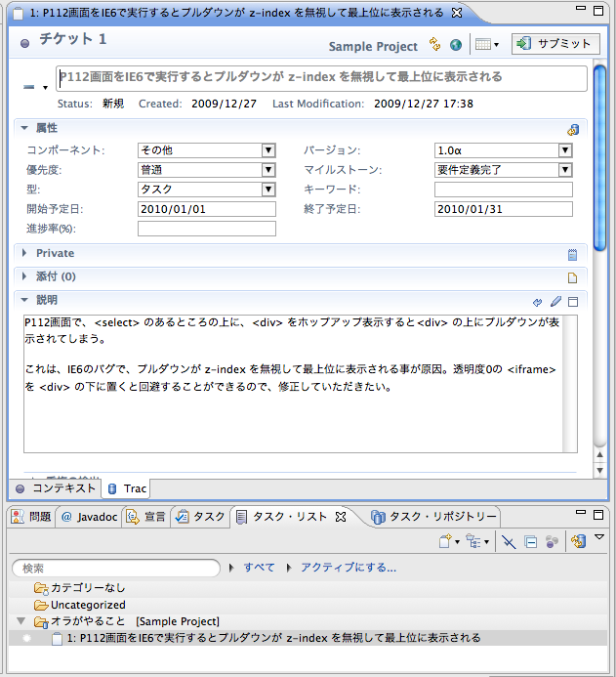Click the キーワード input field
Image resolution: width=616 pixels, height=677 pixels.
pos(503,190)
